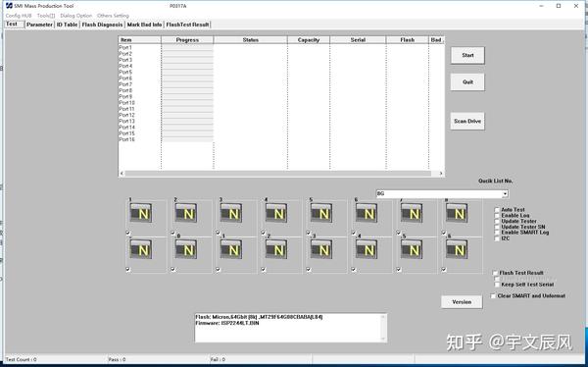
Task: Click the Port 16 progress bar
Action: [x=187, y=139]
